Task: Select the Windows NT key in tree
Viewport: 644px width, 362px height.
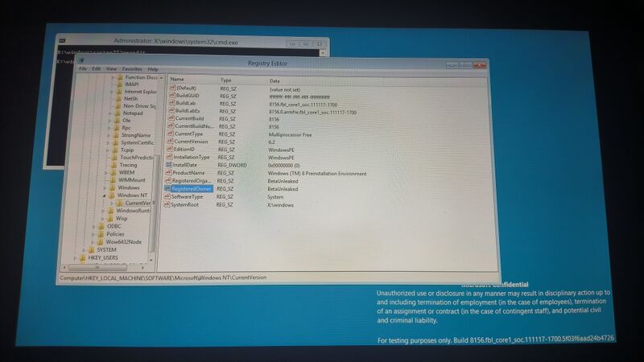Action: (x=132, y=195)
